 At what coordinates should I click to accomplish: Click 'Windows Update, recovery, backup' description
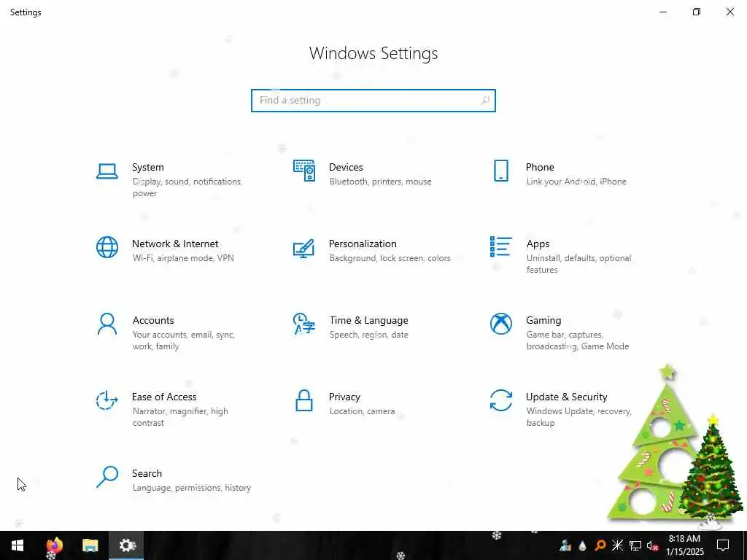click(x=578, y=416)
